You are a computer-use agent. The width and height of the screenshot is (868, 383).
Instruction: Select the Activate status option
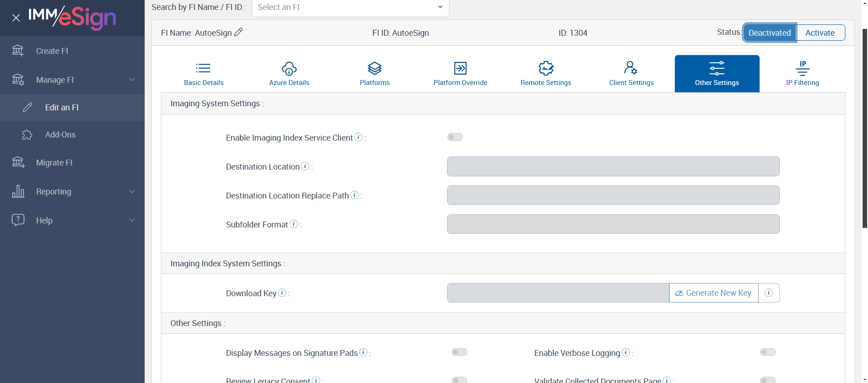(x=820, y=33)
